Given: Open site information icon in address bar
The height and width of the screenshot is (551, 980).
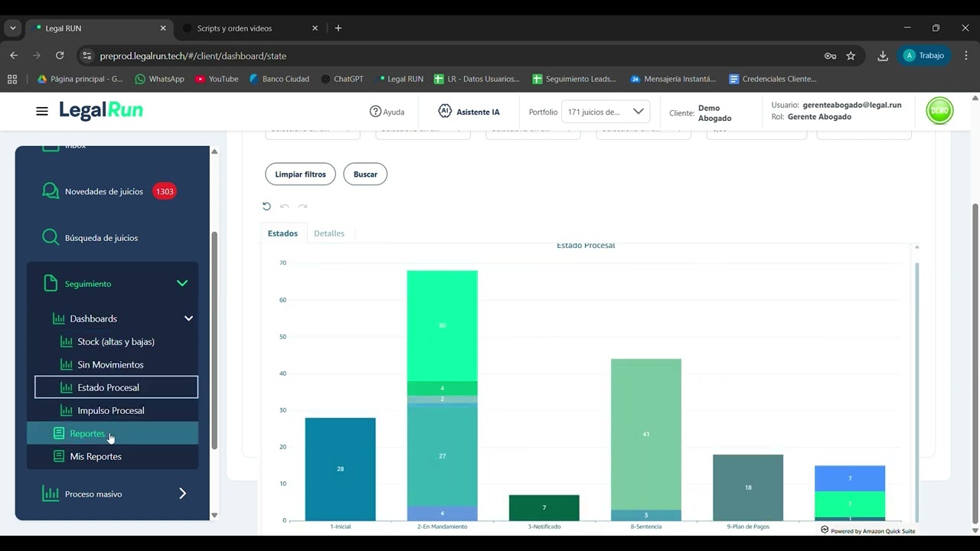Looking at the screenshot, I should pyautogui.click(x=87, y=56).
